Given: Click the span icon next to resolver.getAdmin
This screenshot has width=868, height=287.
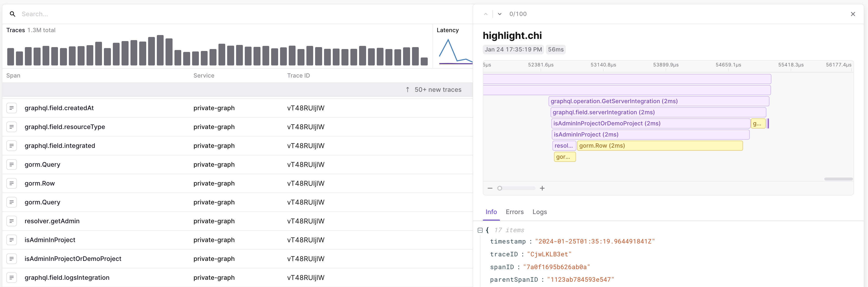Looking at the screenshot, I should 12,221.
